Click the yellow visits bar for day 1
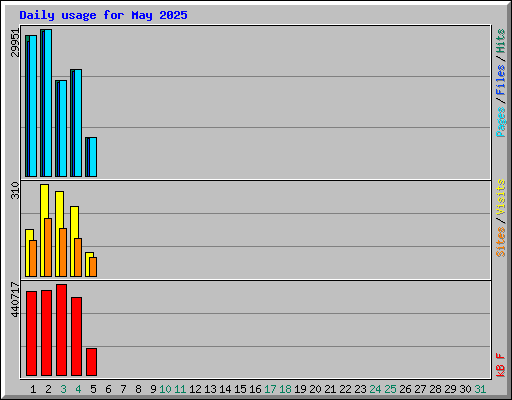This screenshot has width=512, height=400. coord(27,253)
